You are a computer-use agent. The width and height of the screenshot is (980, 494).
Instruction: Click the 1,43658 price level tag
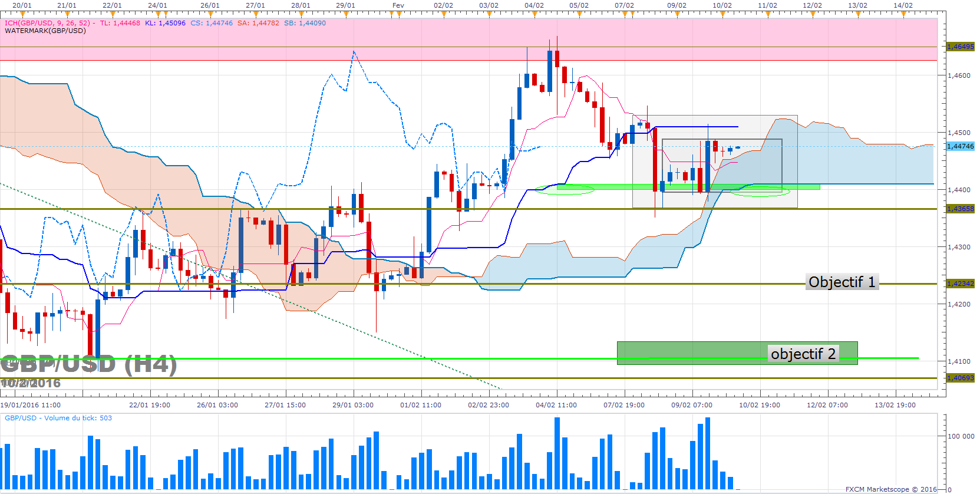tap(960, 209)
